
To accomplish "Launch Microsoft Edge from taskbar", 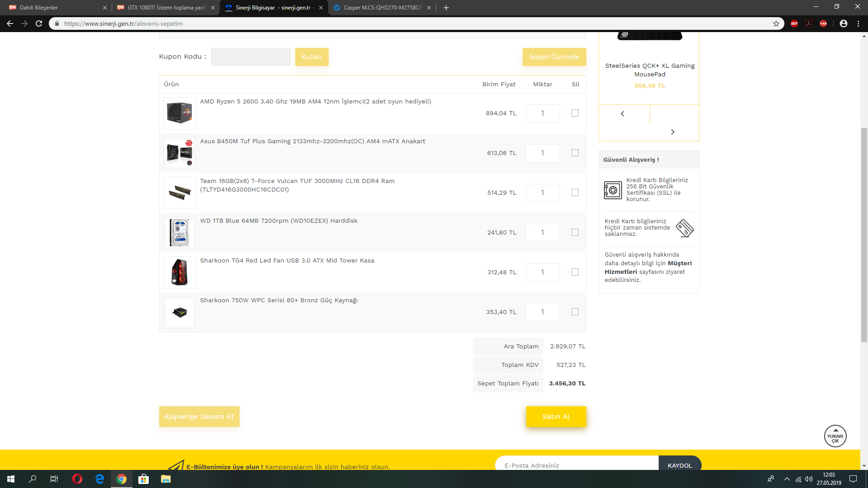I will click(99, 479).
